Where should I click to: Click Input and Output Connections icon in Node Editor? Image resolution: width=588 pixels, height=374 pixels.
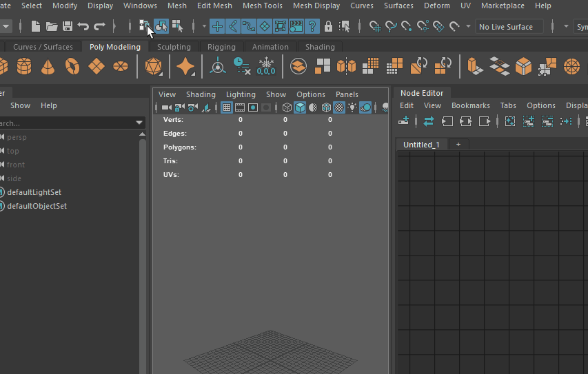tap(465, 121)
